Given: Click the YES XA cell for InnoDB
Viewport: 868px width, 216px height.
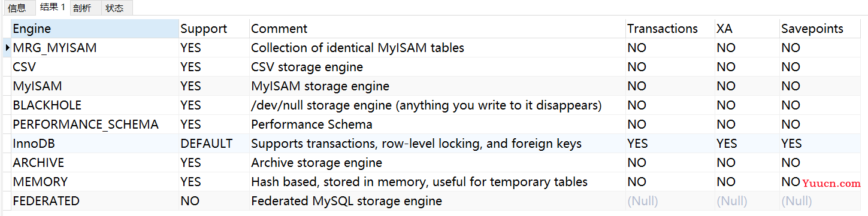Looking at the screenshot, I should pyautogui.click(x=747, y=144).
